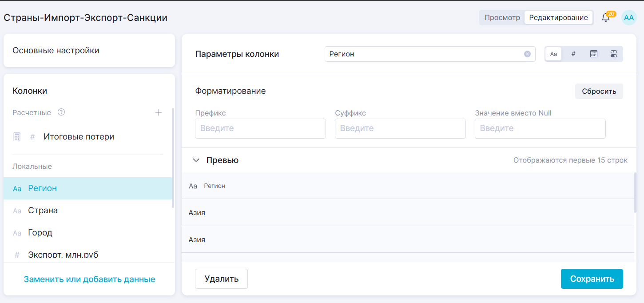Set column type to text Aa
The image size is (644, 303).
pyautogui.click(x=553, y=54)
